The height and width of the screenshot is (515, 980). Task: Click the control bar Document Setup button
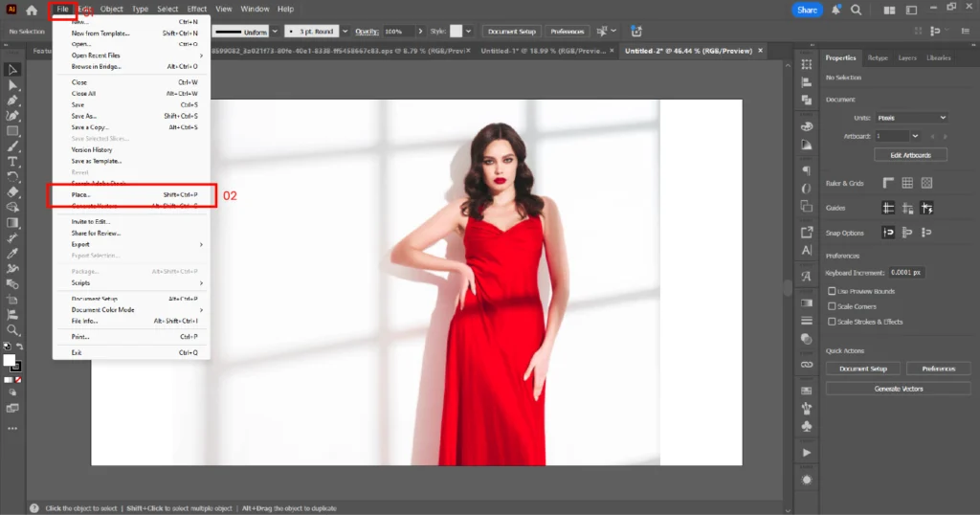[x=512, y=32]
